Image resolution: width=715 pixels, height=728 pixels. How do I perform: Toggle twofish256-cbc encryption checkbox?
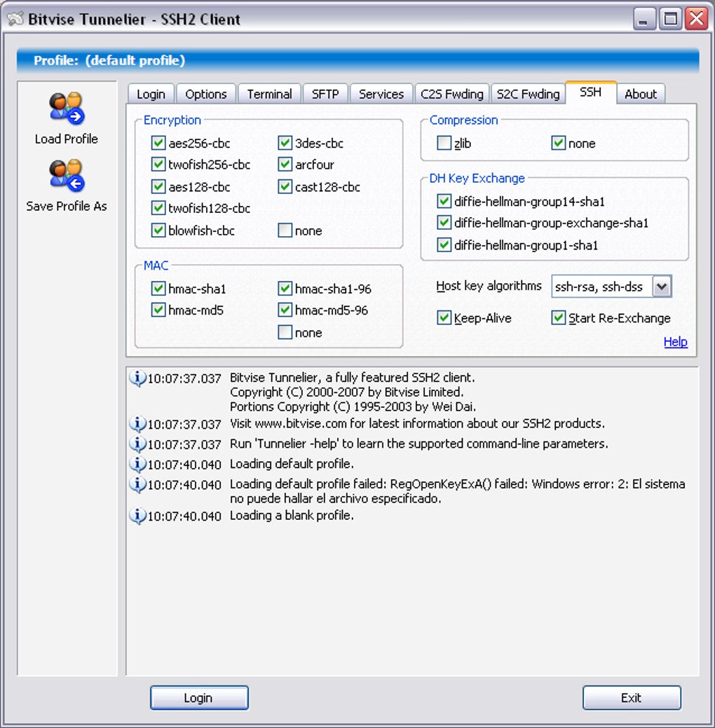coord(158,164)
